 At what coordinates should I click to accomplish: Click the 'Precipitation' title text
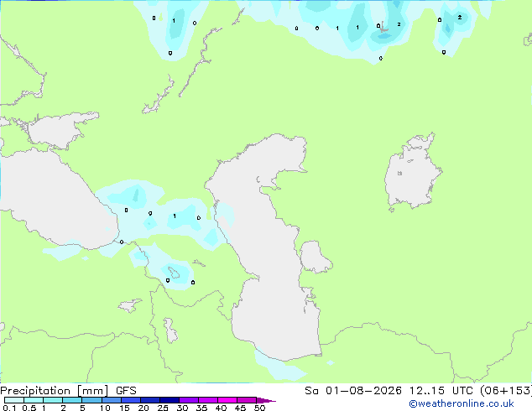pos(35,391)
